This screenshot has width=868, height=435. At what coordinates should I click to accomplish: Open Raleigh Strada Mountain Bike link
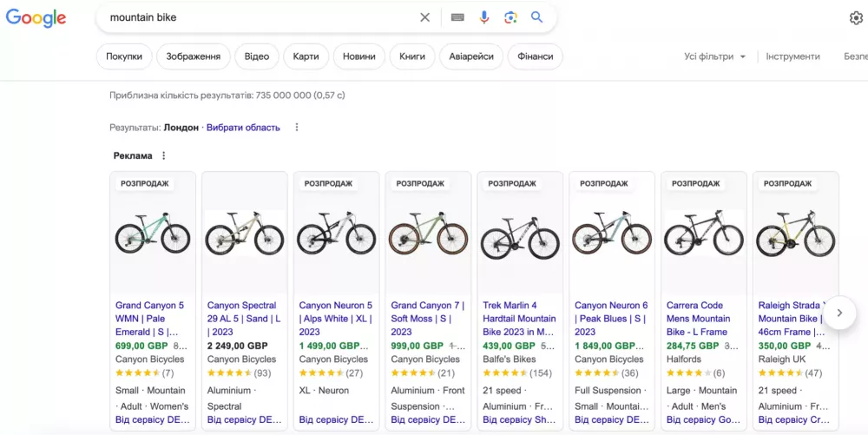point(792,319)
